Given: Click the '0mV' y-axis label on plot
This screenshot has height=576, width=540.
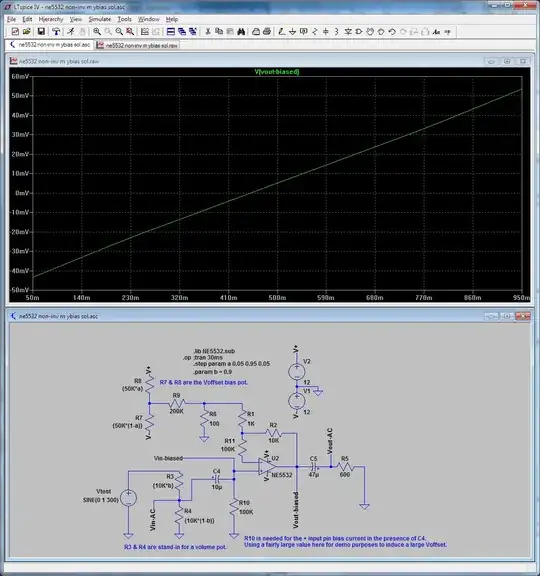Looking at the screenshot, I should tap(22, 193).
